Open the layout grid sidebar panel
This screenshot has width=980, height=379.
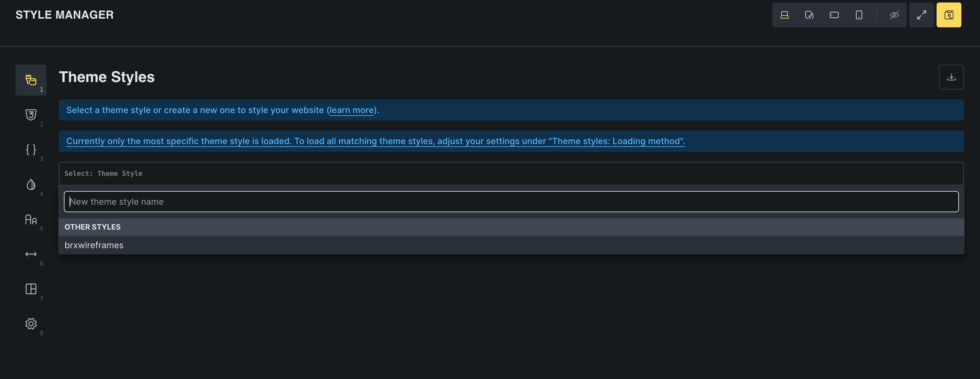tap(31, 289)
